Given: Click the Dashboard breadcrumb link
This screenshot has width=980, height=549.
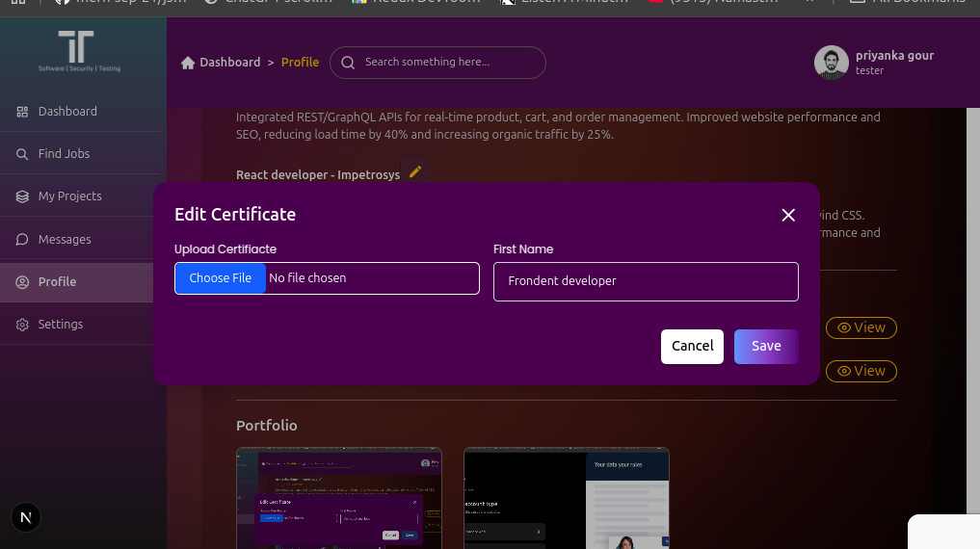Looking at the screenshot, I should coord(229,63).
